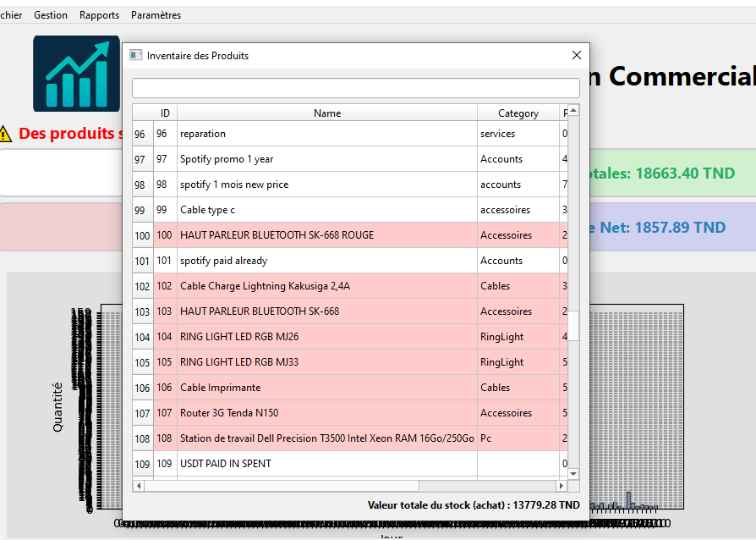Click the search field in the inventory dialog
Screen dimensions: 756x540
[x=356, y=88]
